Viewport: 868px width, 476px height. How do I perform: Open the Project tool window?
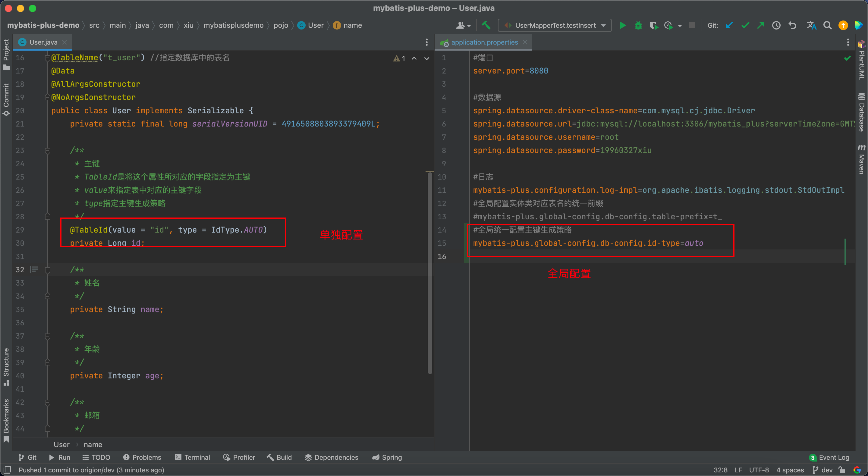(6, 54)
